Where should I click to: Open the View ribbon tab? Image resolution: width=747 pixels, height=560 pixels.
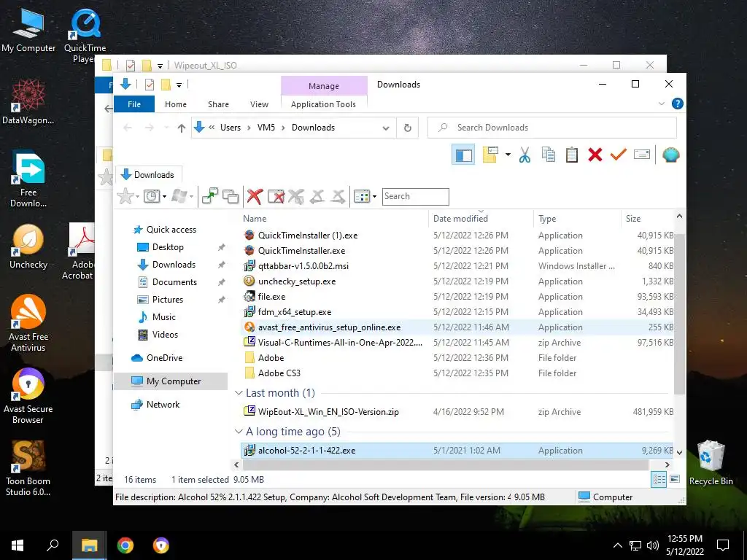[259, 104]
